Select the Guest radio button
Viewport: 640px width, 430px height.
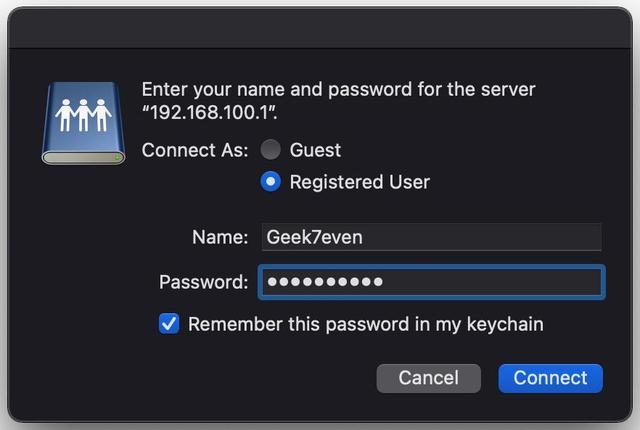[270, 150]
